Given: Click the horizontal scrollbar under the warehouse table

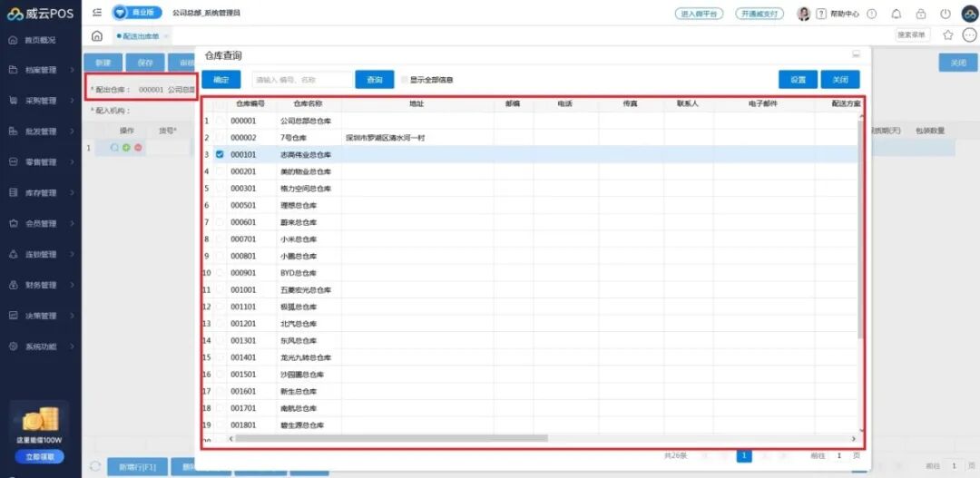Looking at the screenshot, I should coord(390,438).
